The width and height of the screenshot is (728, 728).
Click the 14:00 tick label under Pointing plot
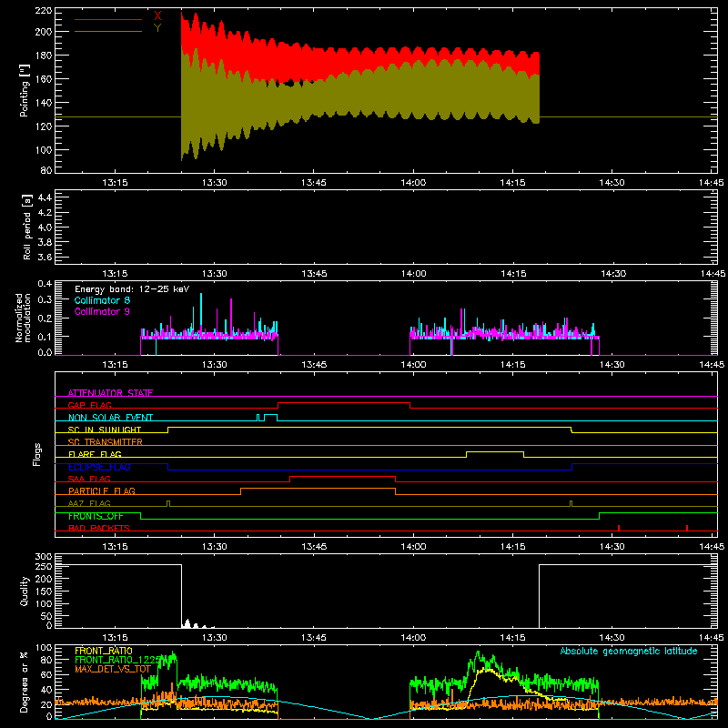413,183
